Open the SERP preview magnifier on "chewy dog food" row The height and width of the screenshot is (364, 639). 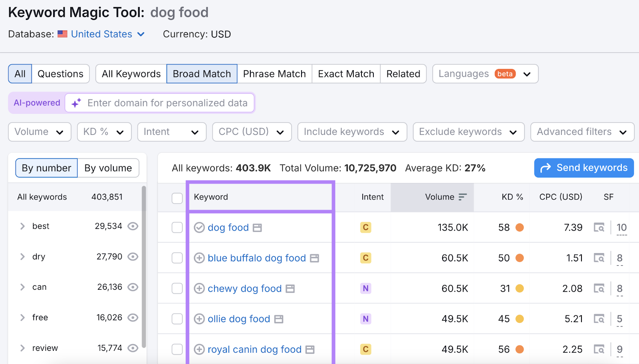(599, 288)
